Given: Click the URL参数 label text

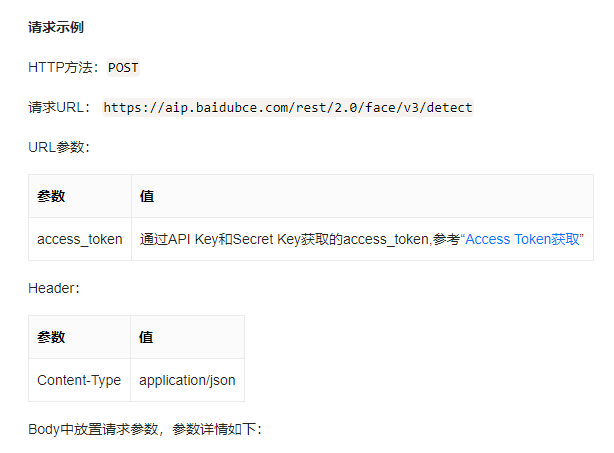Looking at the screenshot, I should coord(59,147).
